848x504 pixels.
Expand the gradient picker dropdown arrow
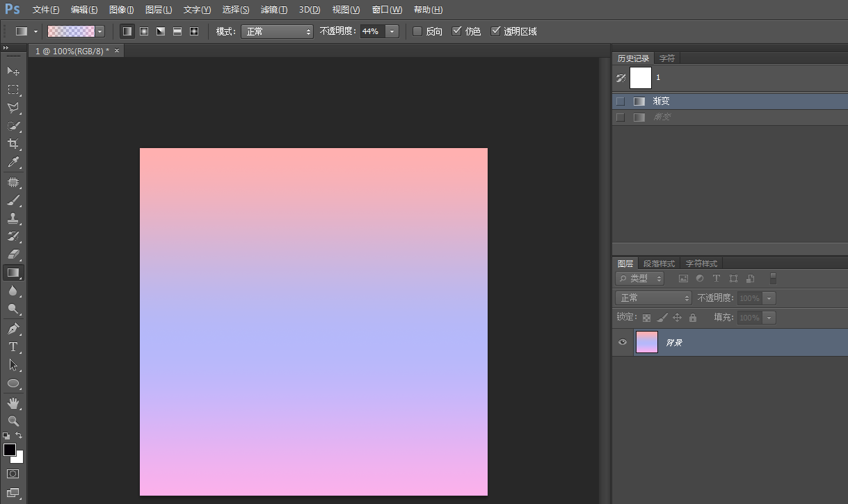(100, 31)
